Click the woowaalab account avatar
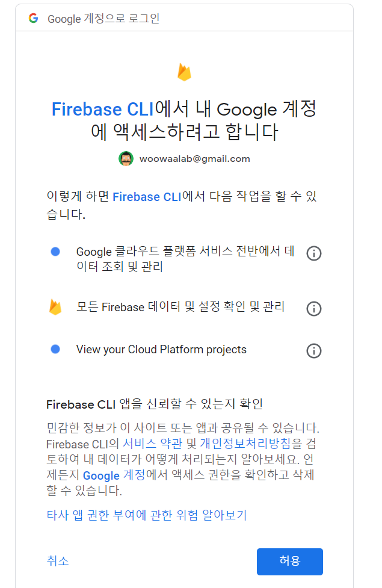The width and height of the screenshot is (382, 588). click(x=126, y=159)
